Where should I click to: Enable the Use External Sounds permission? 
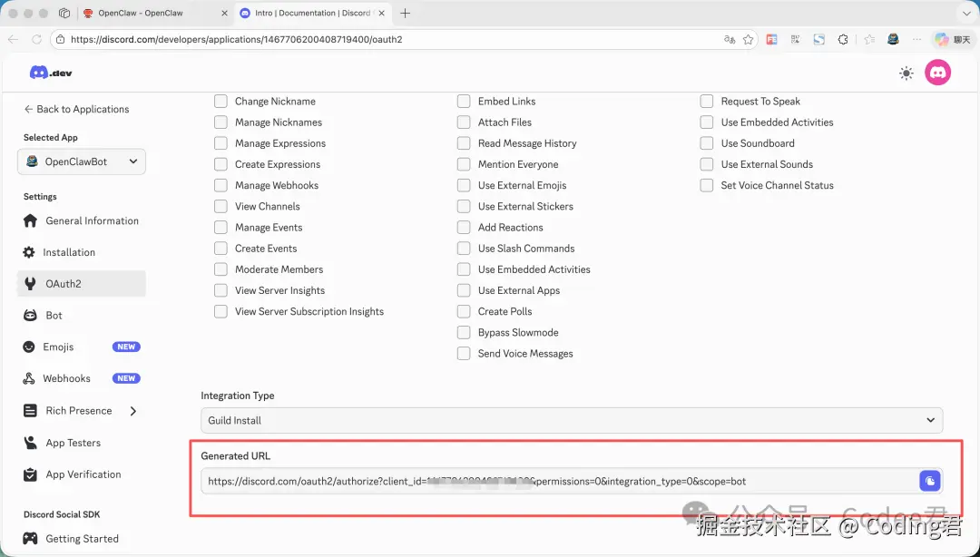[706, 164]
